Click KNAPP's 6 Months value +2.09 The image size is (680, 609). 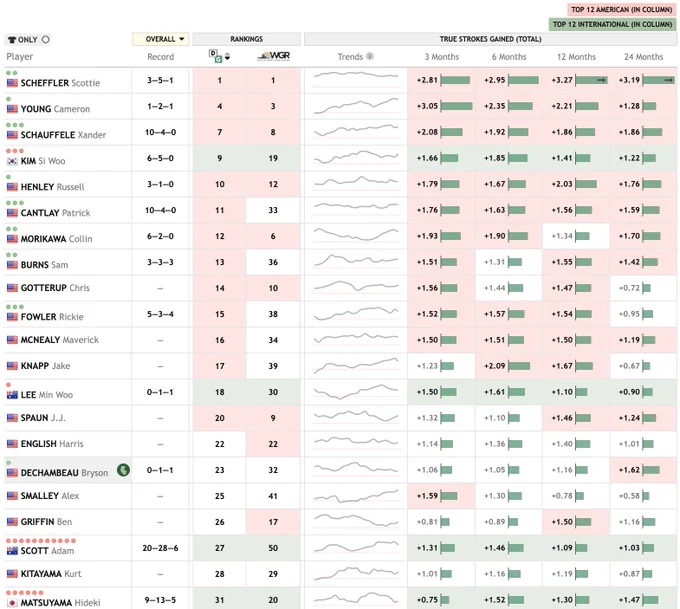(x=495, y=366)
